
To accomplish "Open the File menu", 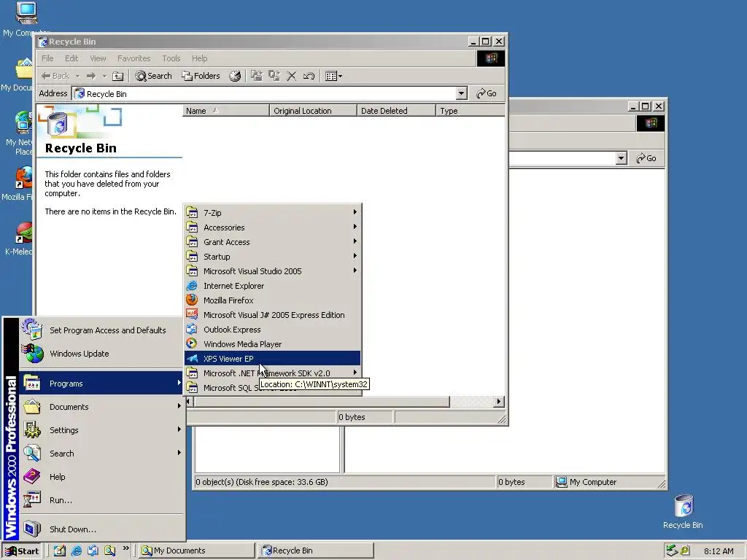I will pos(47,58).
